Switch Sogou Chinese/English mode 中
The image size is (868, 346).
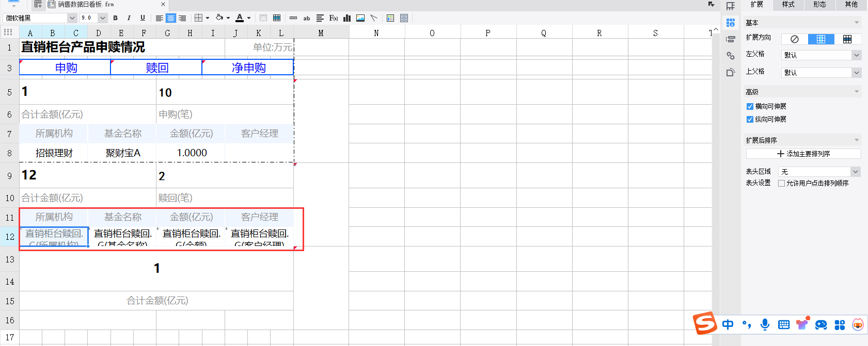(728, 324)
